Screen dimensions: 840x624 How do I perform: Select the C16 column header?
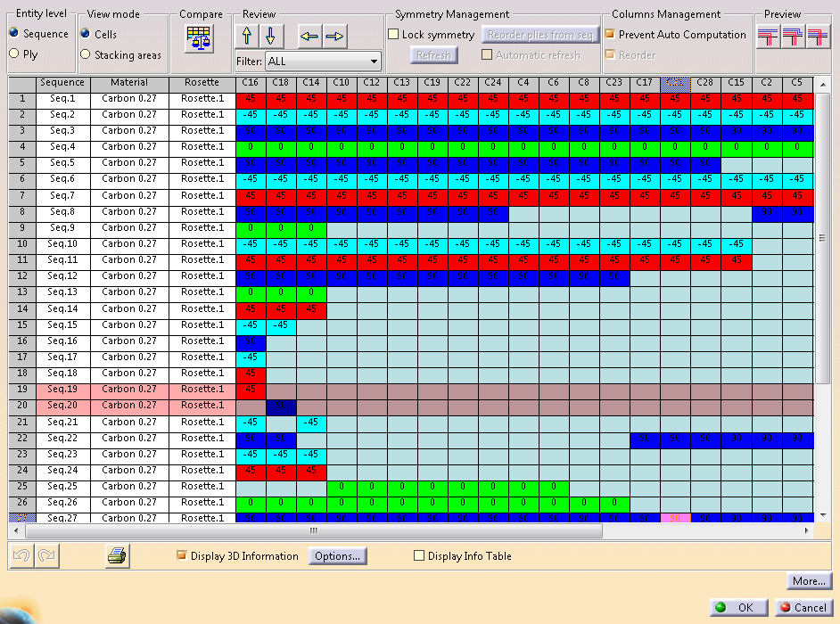[x=251, y=83]
